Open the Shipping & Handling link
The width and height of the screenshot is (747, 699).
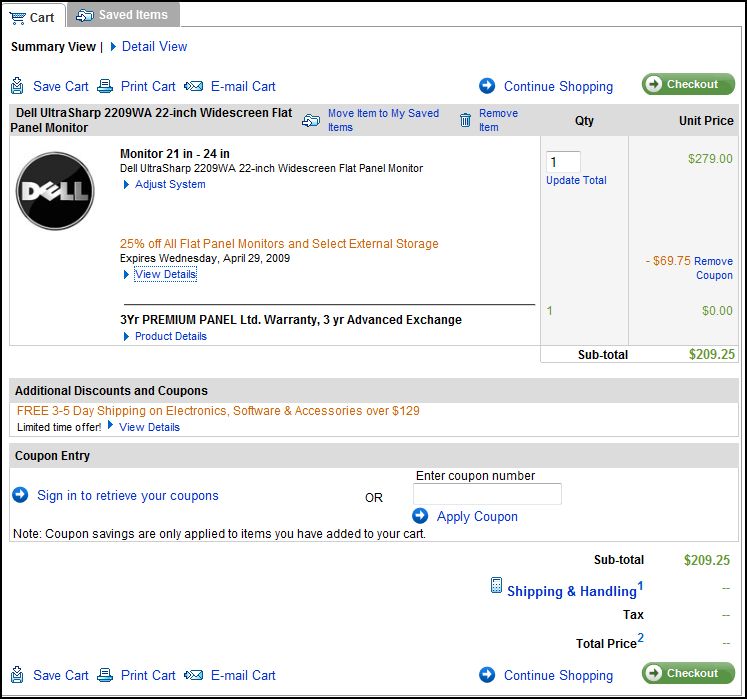click(x=572, y=591)
